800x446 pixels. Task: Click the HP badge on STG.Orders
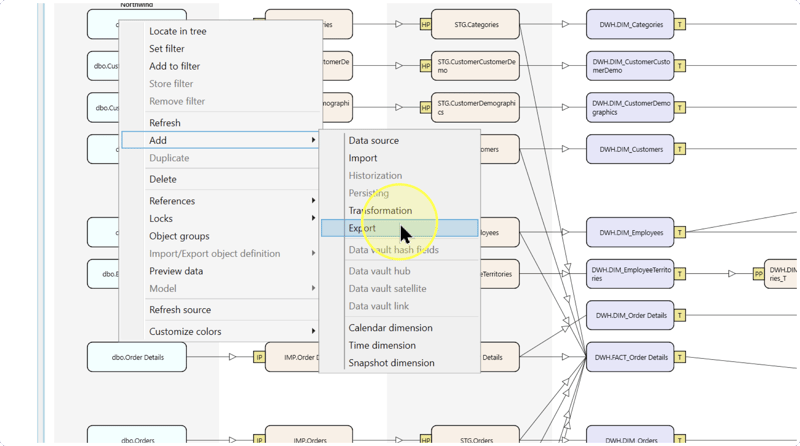(426, 440)
